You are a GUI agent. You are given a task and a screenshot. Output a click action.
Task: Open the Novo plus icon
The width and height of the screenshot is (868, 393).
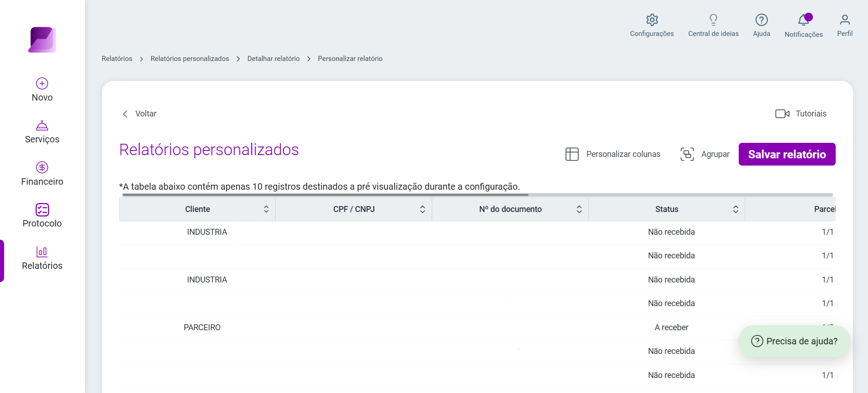pos(42,83)
